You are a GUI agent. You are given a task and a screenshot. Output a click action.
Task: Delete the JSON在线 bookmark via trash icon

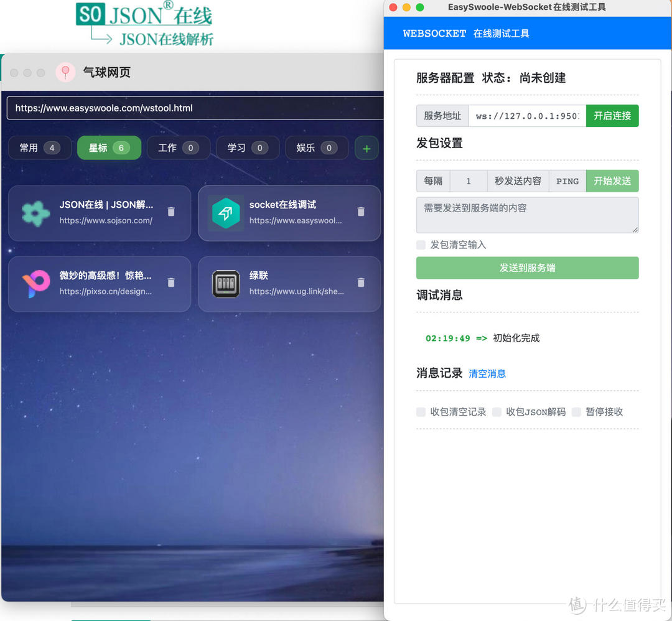(171, 213)
